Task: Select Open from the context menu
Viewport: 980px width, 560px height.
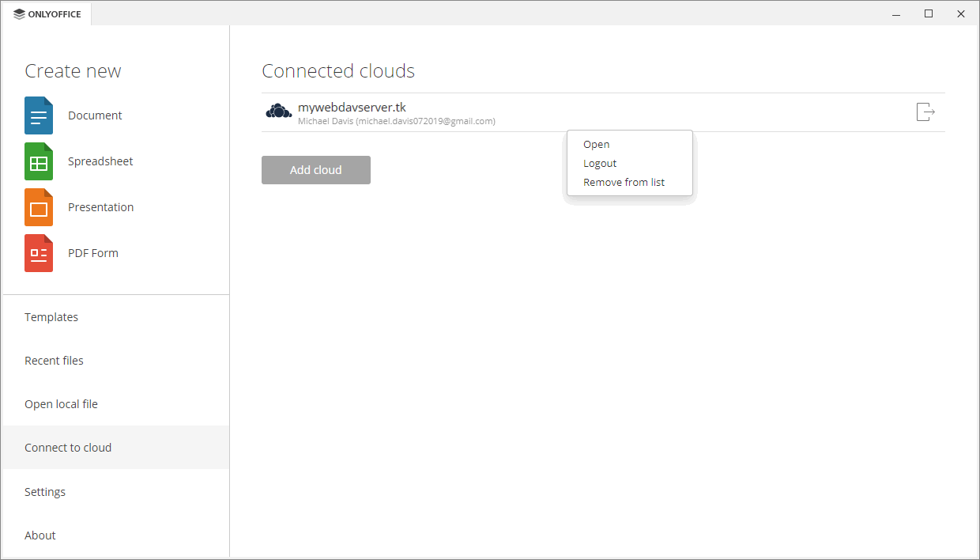Action: tap(596, 144)
